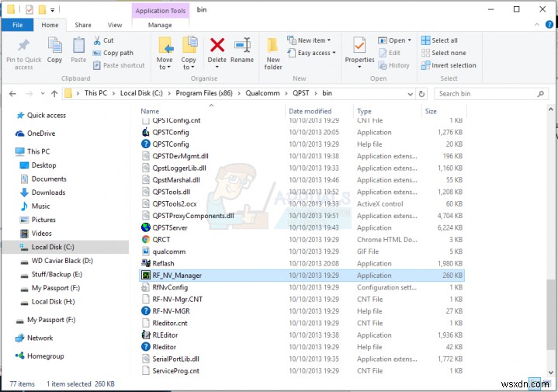Image resolution: width=558 pixels, height=392 pixels.
Task: Switch to the Manage tab
Action: (160, 25)
